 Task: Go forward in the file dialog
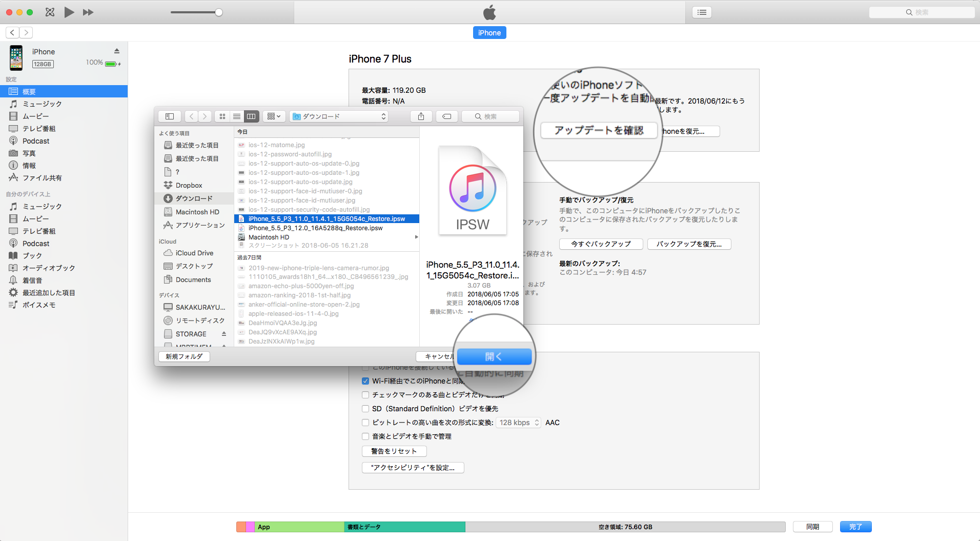pyautogui.click(x=205, y=116)
